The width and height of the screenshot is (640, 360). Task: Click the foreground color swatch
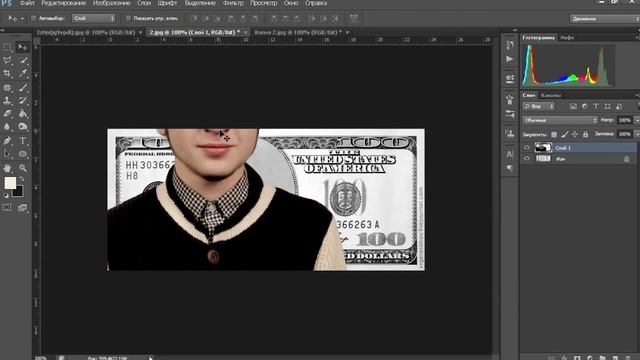pyautogui.click(x=10, y=183)
